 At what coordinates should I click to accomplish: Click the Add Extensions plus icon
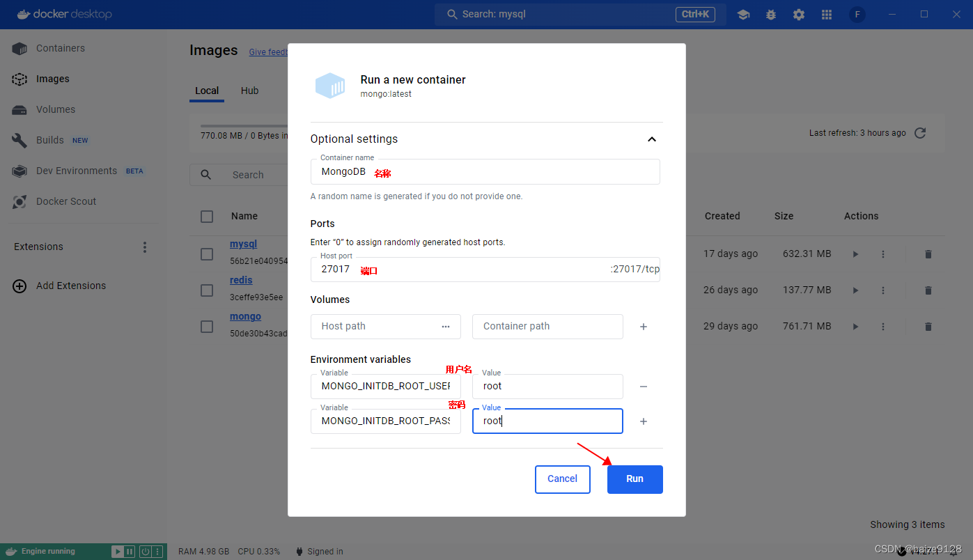click(x=20, y=286)
